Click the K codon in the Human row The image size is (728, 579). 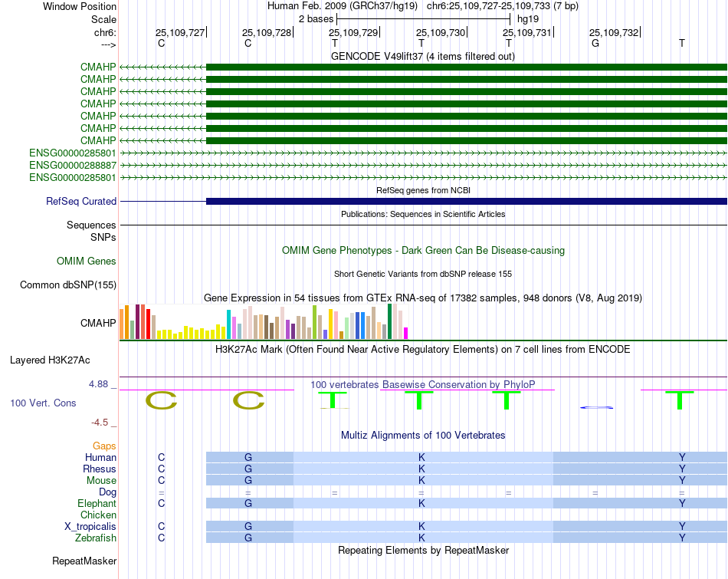[421, 457]
